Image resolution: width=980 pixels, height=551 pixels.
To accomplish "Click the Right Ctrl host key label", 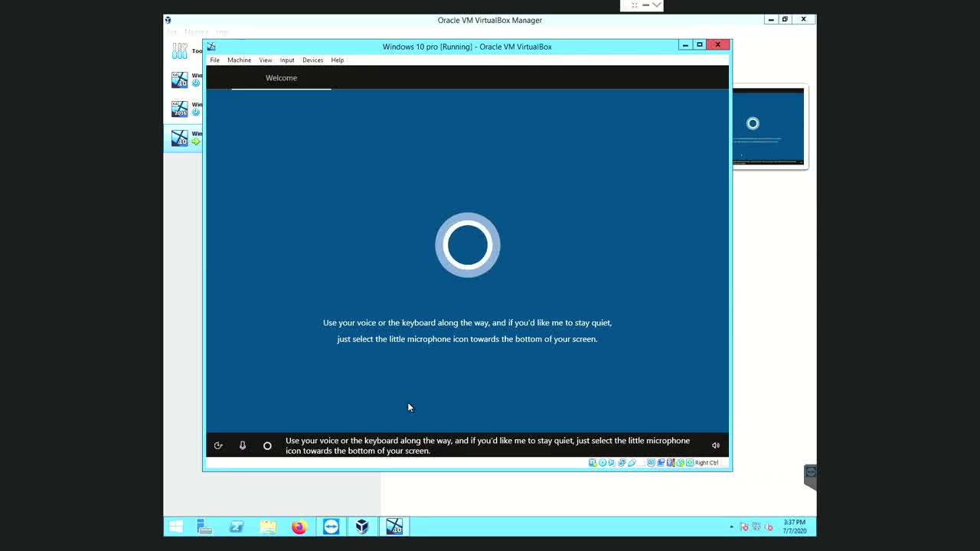I will point(707,462).
